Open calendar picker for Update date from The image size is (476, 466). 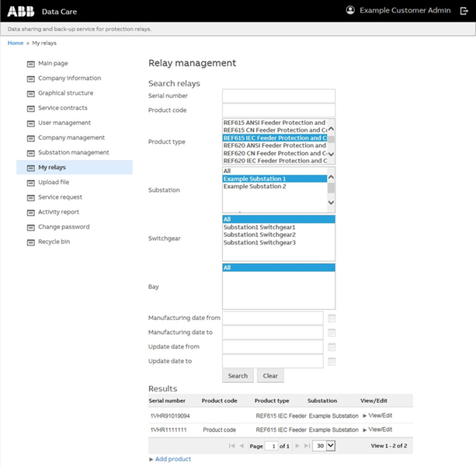point(332,347)
